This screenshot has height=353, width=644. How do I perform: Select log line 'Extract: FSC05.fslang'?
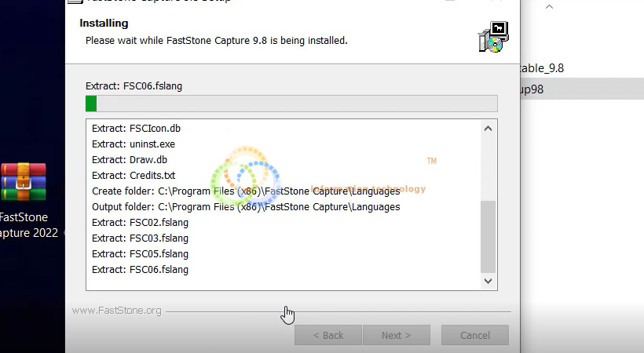coord(140,253)
